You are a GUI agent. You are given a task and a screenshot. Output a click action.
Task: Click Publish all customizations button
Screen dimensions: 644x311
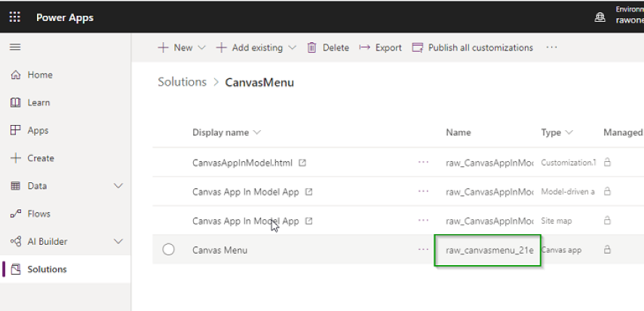[x=472, y=47]
